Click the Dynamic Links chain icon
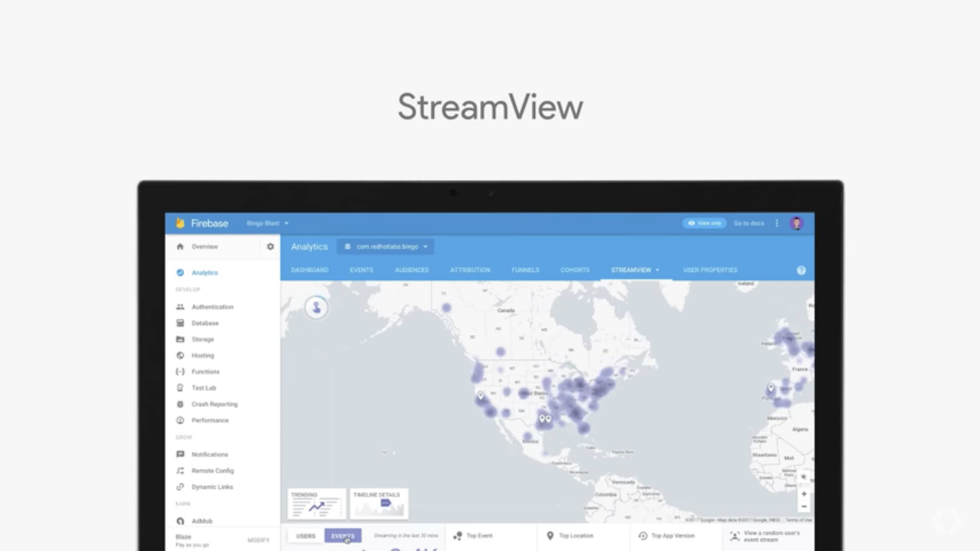The width and height of the screenshot is (980, 551). coord(180,487)
